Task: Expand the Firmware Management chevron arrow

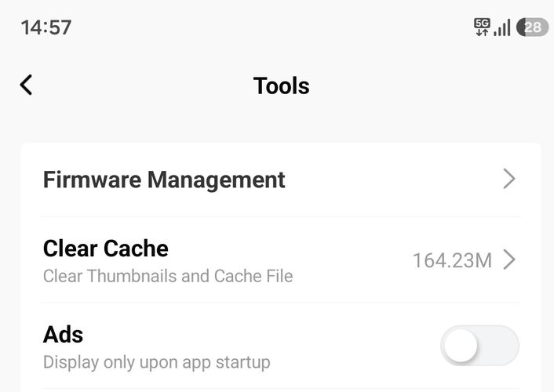Action: [x=509, y=179]
